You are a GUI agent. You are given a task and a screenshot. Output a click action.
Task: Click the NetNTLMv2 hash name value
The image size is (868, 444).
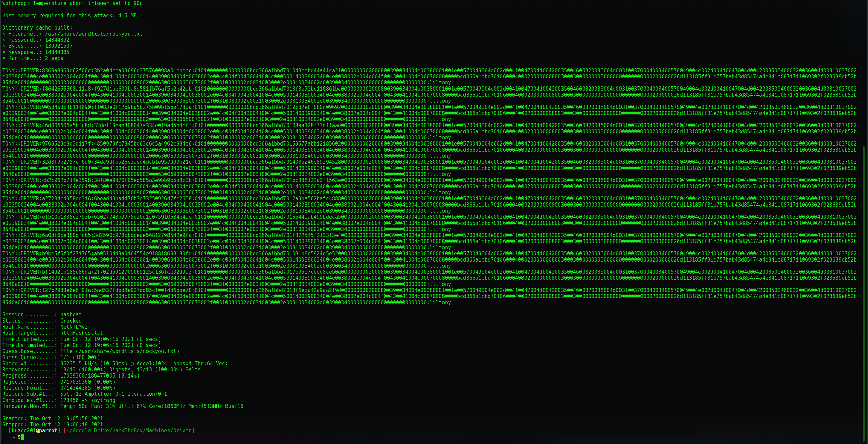coord(74,327)
